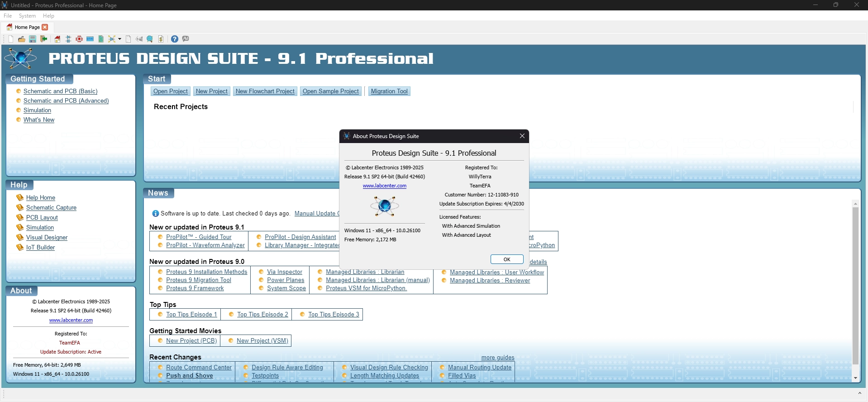This screenshot has height=402, width=868.
Task: Click the News panel scroll up arrow
Action: pyautogui.click(x=855, y=204)
